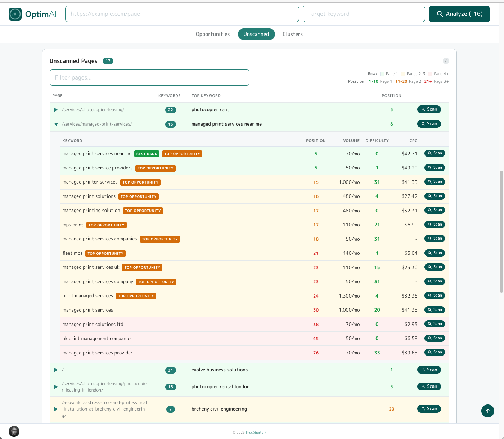Click the 31 keywords count badge
Viewport: 504px width, 439px height.
point(171,370)
